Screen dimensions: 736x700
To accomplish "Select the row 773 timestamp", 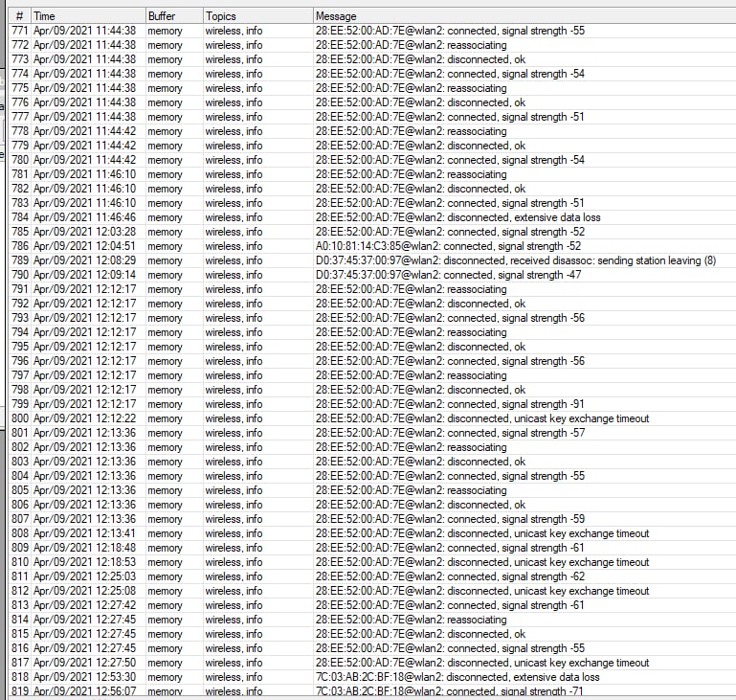I will [x=84, y=59].
